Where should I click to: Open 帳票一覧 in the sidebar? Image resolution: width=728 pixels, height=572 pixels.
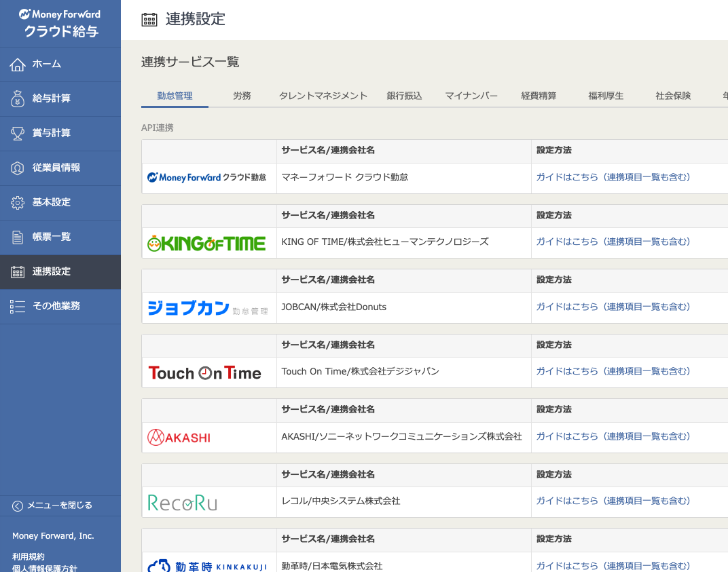pyautogui.click(x=60, y=237)
